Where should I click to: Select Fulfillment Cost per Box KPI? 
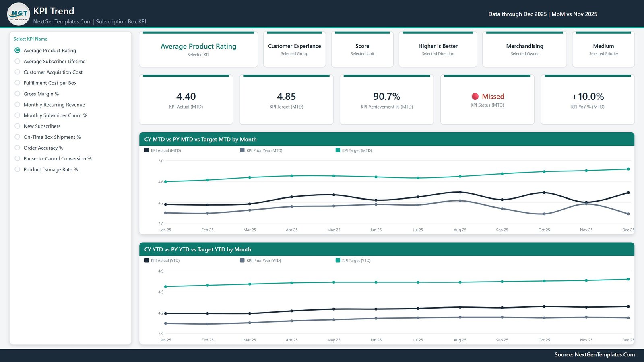tap(17, 83)
